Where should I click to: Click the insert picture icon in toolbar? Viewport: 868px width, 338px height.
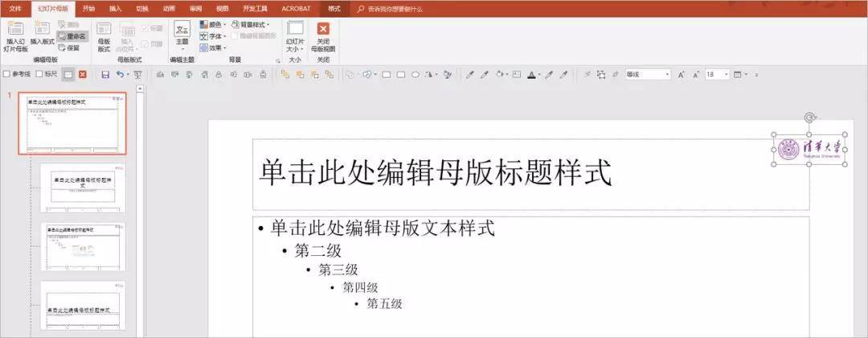click(x=517, y=74)
